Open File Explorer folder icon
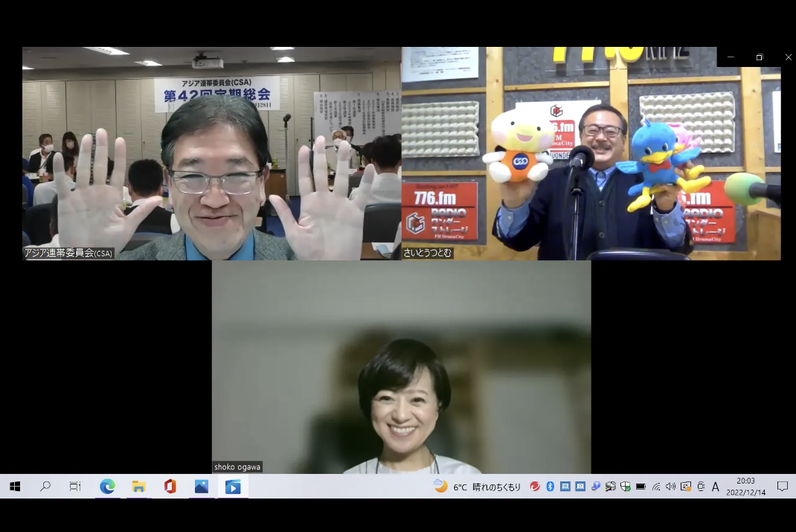Screen dimensions: 796x532 (x=139, y=487)
